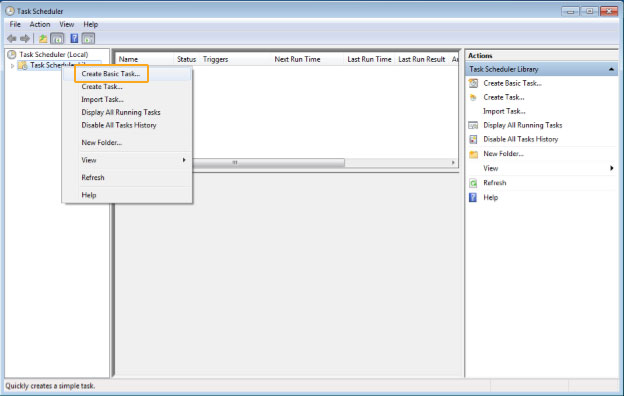Close the Task Scheduler window

[x=609, y=11]
